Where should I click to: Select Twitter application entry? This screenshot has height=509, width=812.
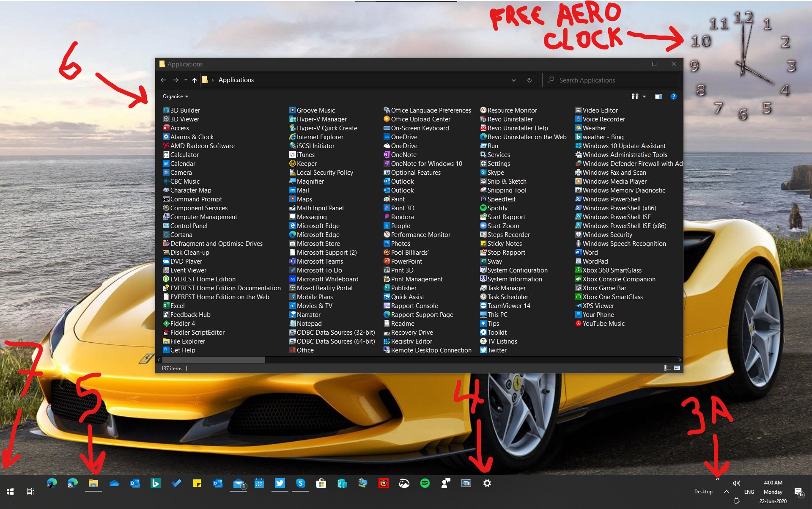coord(493,350)
